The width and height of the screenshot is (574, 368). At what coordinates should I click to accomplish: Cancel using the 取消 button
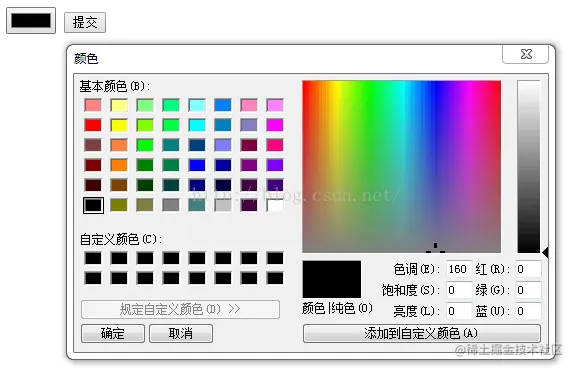[x=181, y=333]
